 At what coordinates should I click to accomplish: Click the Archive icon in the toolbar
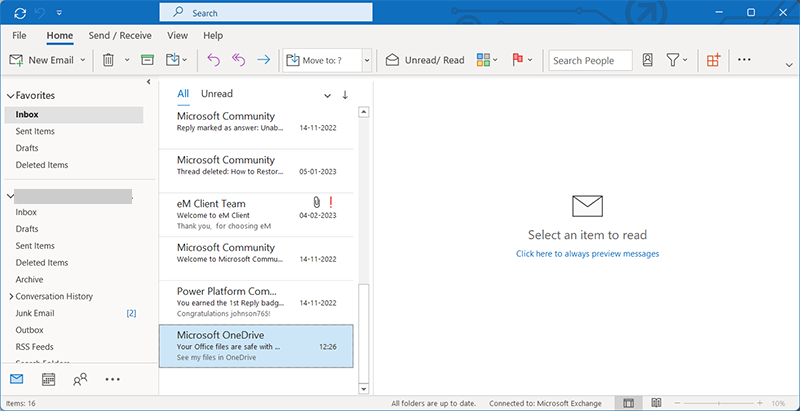pos(147,60)
